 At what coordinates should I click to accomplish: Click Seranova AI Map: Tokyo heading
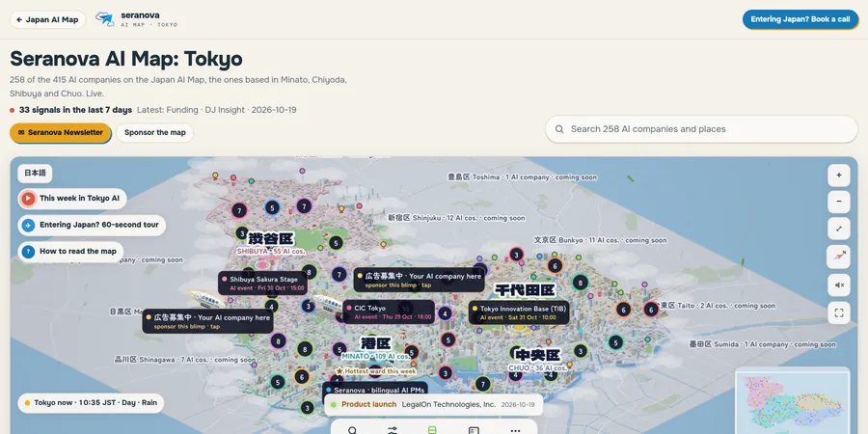(x=126, y=59)
